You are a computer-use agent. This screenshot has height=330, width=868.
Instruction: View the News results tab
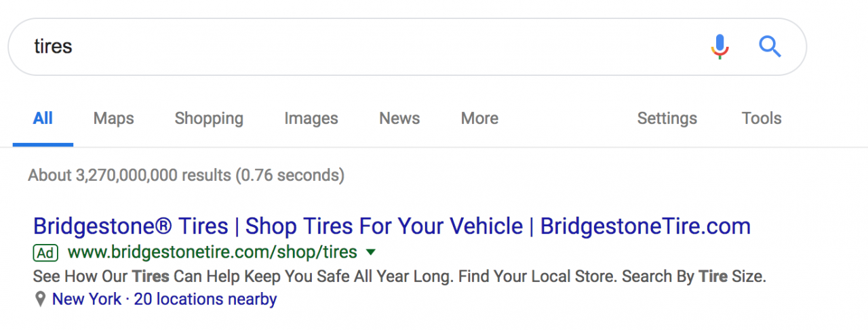[x=399, y=119]
